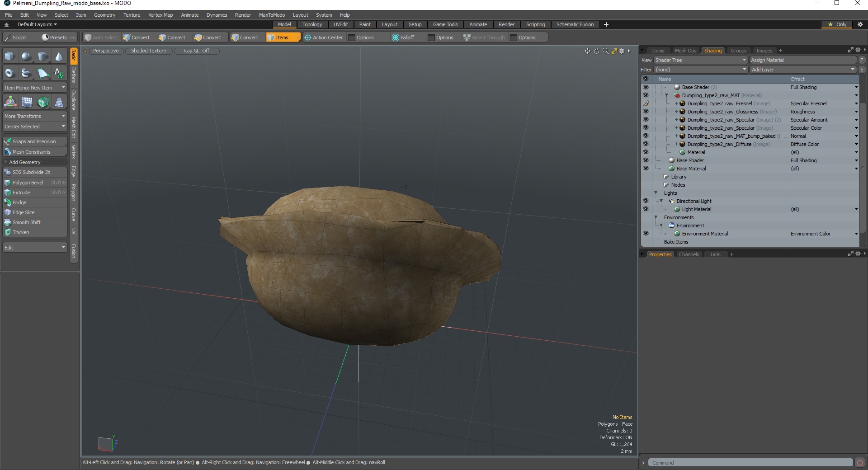The height and width of the screenshot is (470, 868).
Task: Toggle visibility of Dumpling_type2_raw_Diffuse layer
Action: click(x=646, y=144)
